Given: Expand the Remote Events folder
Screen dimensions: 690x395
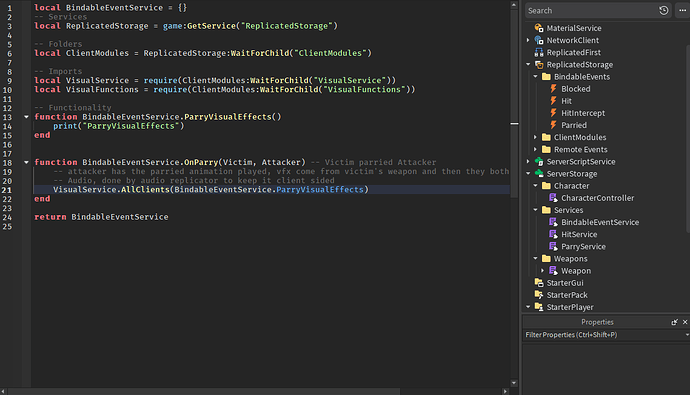Looking at the screenshot, I should [535, 150].
